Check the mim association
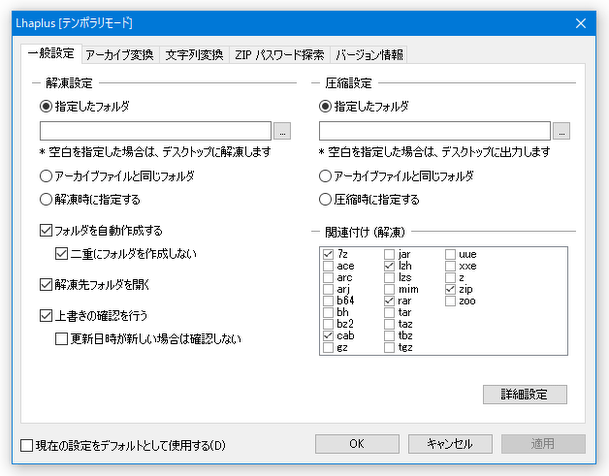The width and height of the screenshot is (609, 476). click(389, 289)
